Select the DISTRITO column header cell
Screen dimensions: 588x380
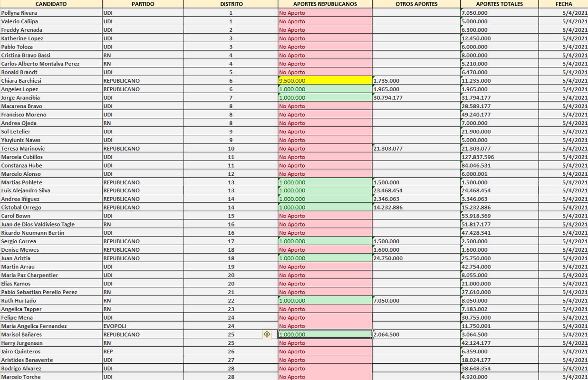(x=231, y=4)
